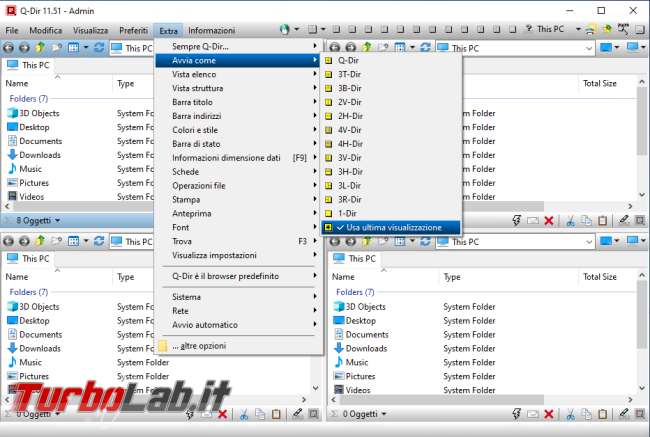Choose 2H-Dir layout option
The image size is (650, 437).
click(391, 116)
